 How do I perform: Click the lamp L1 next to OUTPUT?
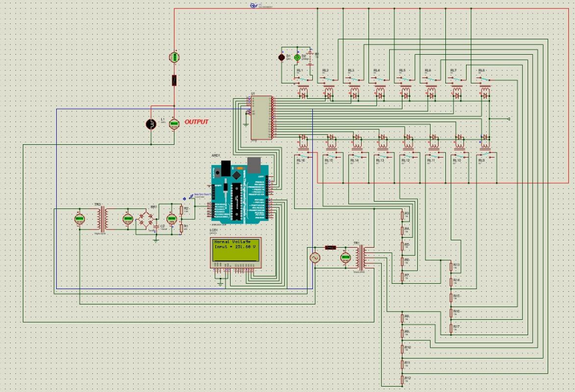[152, 124]
